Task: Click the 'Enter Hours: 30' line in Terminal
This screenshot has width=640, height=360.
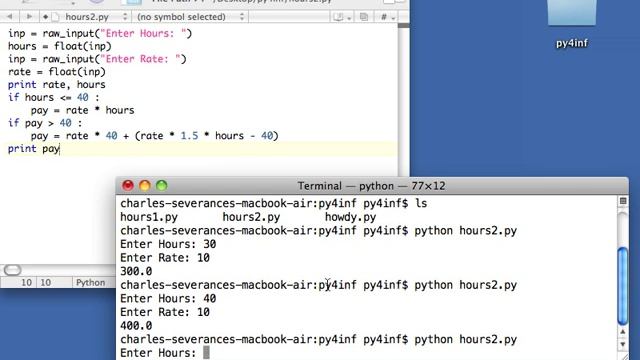Action: click(168, 244)
